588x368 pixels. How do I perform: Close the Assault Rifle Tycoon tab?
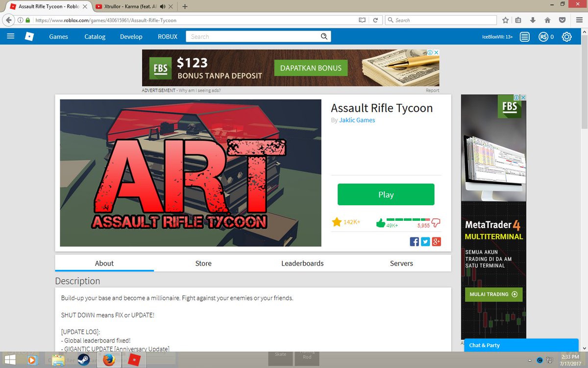pyautogui.click(x=84, y=6)
